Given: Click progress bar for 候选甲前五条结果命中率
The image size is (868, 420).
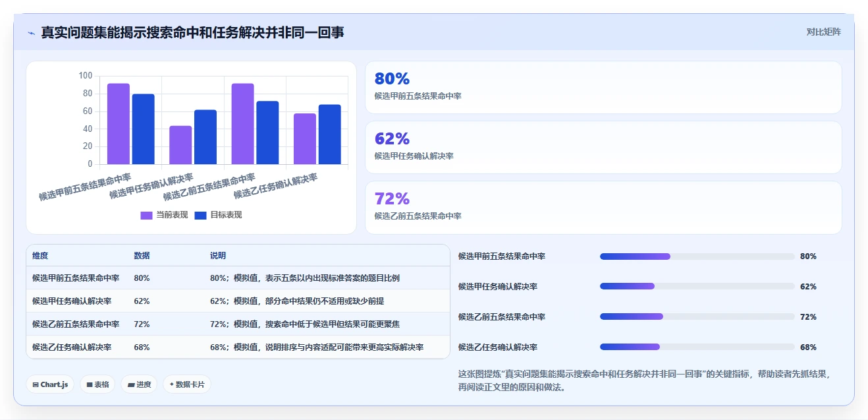Looking at the screenshot, I should (697, 256).
